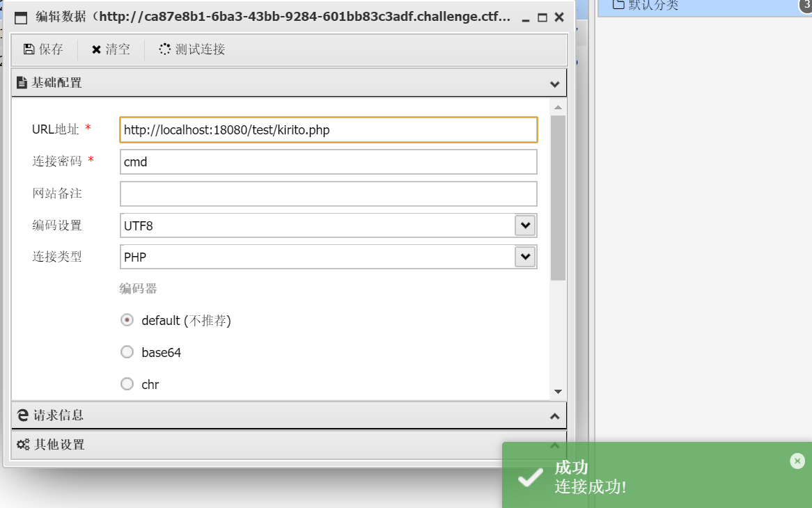This screenshot has height=508, width=812.
Task: Test the connection using 测试连接
Action: 192,49
